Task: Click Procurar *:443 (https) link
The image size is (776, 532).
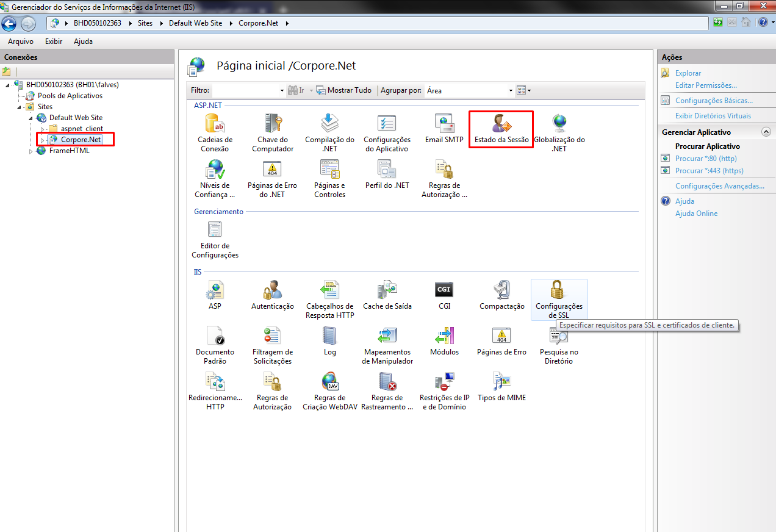Action: [x=710, y=171]
